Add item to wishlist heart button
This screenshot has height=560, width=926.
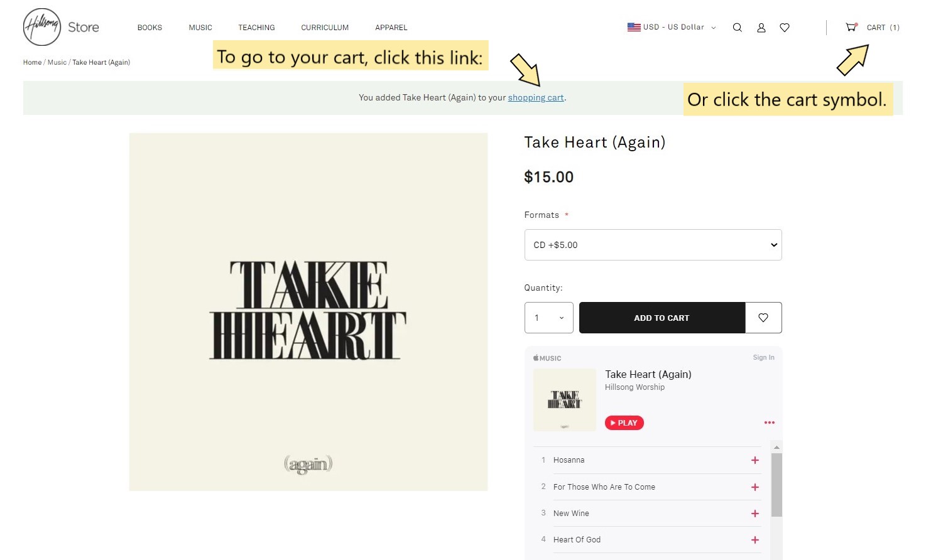click(x=763, y=318)
